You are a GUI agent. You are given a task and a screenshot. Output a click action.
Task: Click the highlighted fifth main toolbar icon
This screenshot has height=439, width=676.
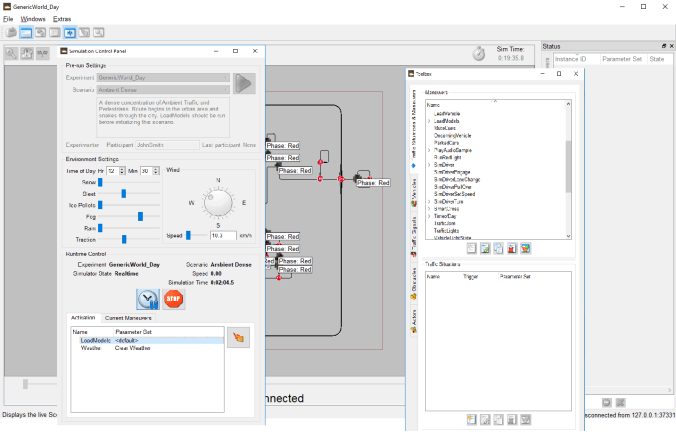coord(70,32)
